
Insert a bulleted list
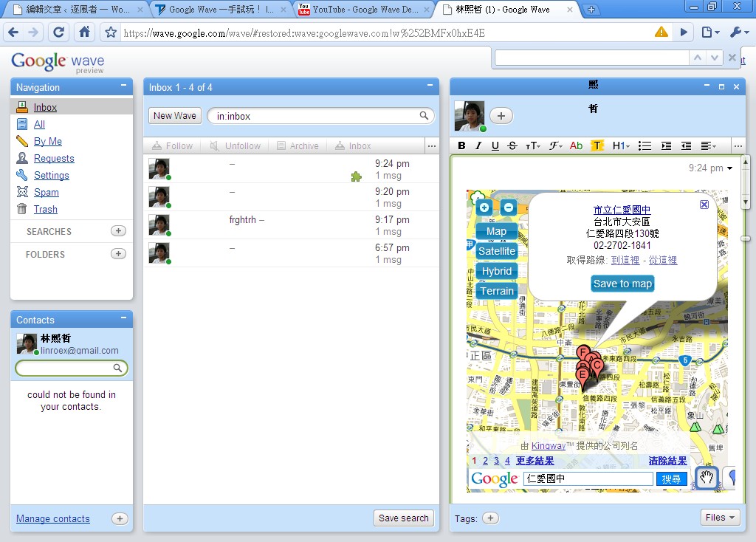pos(645,145)
